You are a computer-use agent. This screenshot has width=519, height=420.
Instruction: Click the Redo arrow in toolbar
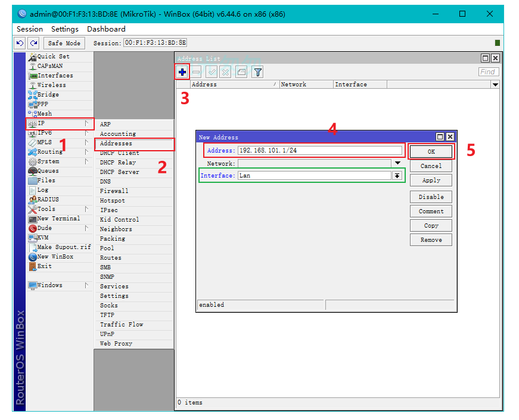pos(33,43)
